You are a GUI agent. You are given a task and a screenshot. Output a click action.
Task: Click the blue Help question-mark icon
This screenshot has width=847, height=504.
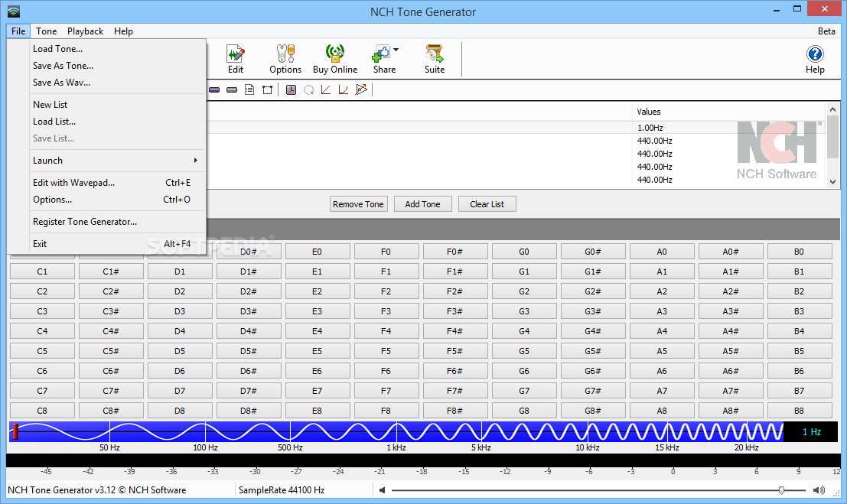pos(815,54)
